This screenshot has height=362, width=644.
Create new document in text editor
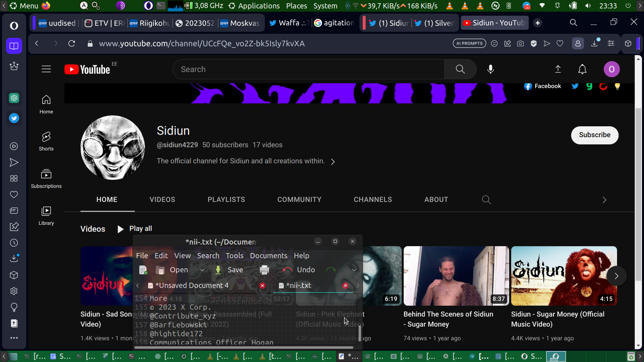pyautogui.click(x=143, y=270)
